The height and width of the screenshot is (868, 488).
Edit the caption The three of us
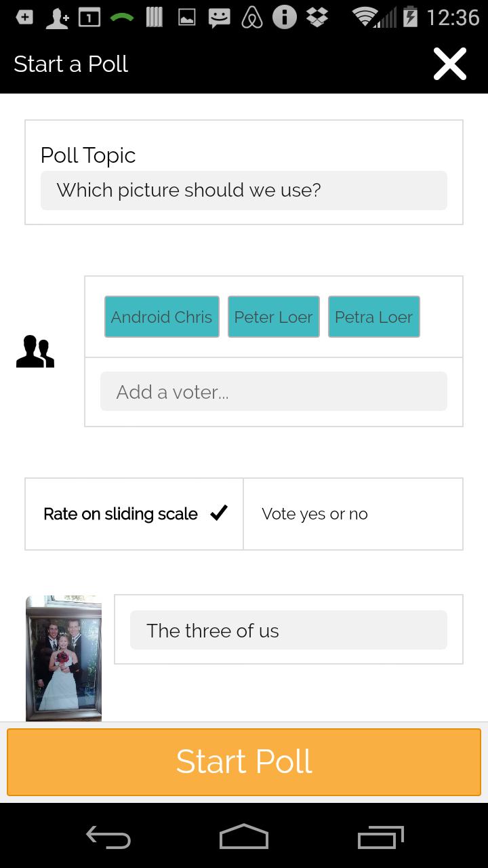tap(289, 631)
